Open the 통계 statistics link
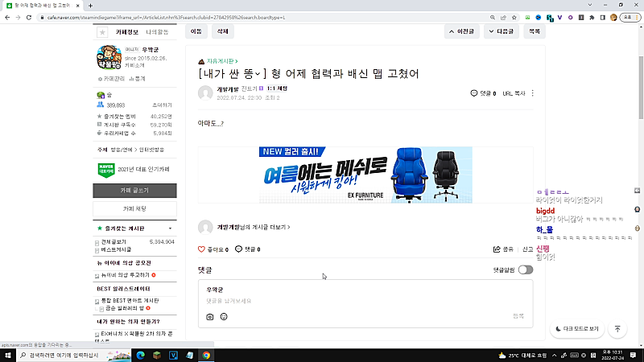The width and height of the screenshot is (644, 362). coord(138,79)
